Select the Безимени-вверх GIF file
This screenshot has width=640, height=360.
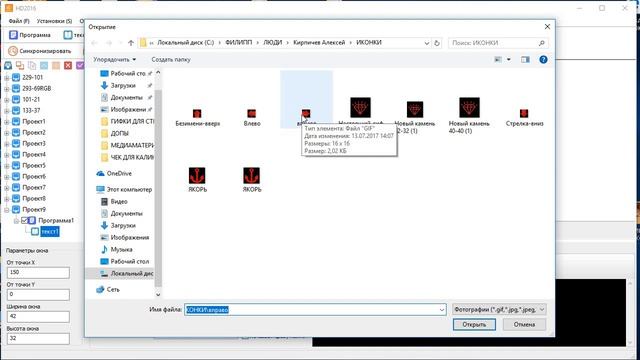(x=198, y=118)
